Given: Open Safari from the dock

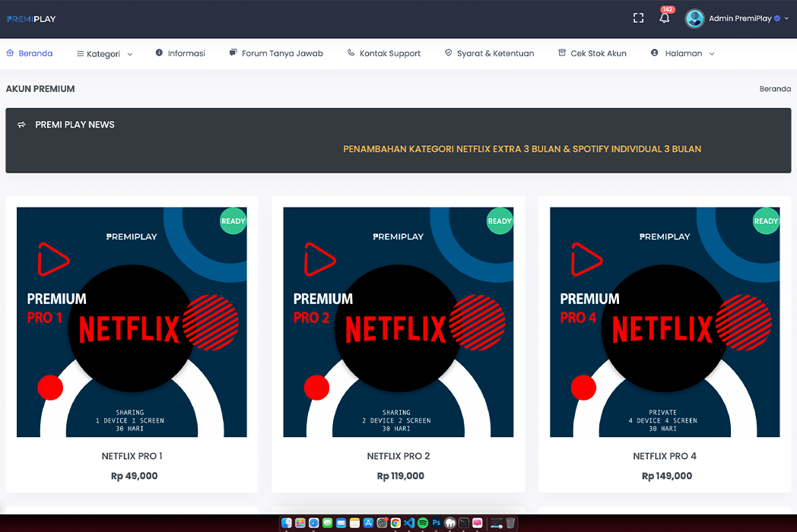Looking at the screenshot, I should 313,523.
